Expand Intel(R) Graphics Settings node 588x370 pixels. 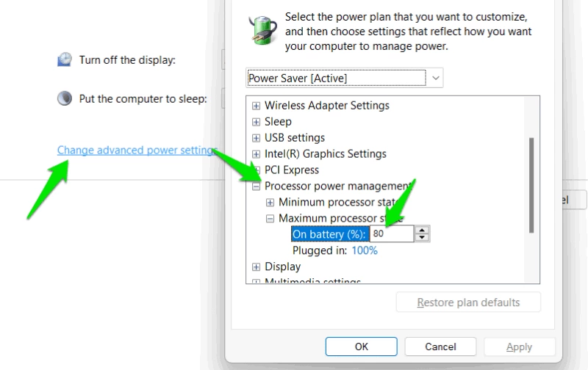[256, 154]
